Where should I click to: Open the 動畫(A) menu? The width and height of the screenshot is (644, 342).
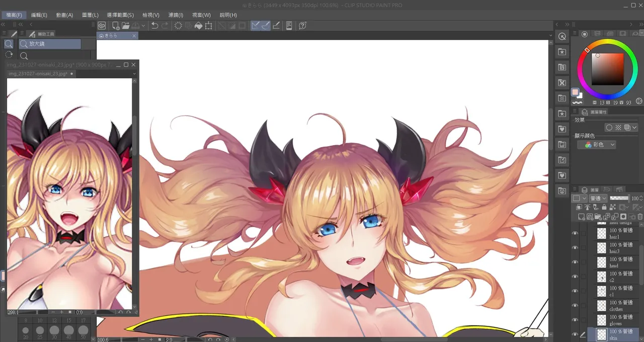pyautogui.click(x=64, y=15)
